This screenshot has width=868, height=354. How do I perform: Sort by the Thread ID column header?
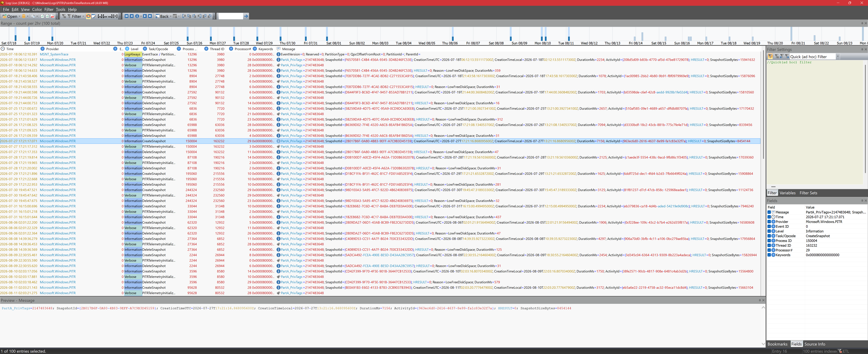point(217,49)
